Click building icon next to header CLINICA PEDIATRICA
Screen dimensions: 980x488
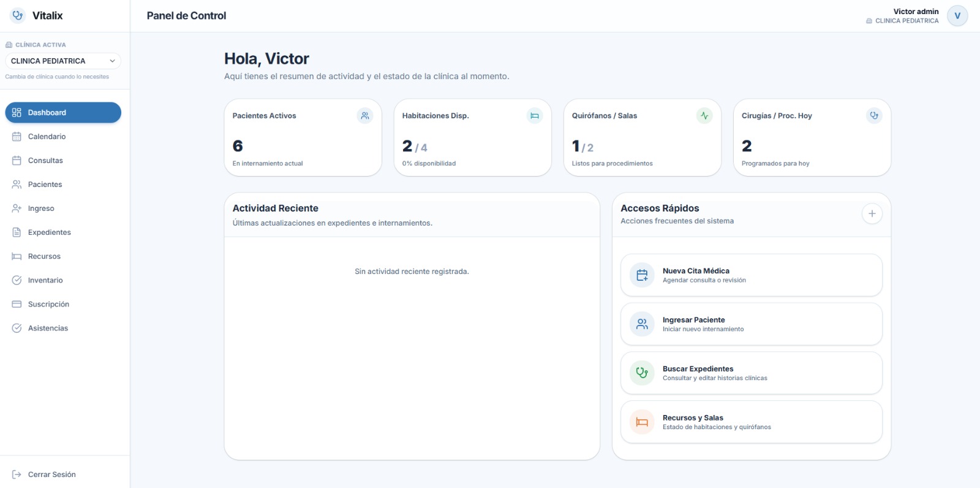click(869, 21)
